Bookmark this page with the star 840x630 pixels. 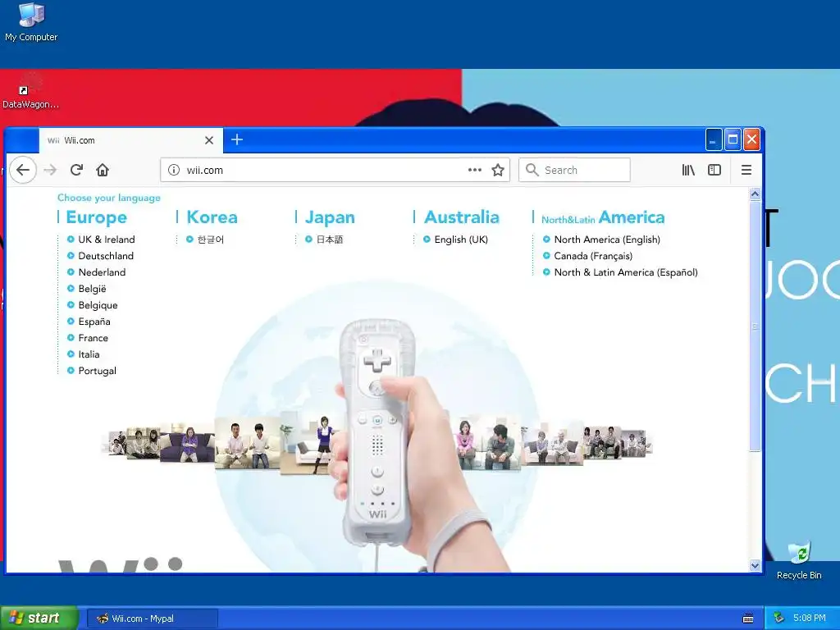(498, 170)
